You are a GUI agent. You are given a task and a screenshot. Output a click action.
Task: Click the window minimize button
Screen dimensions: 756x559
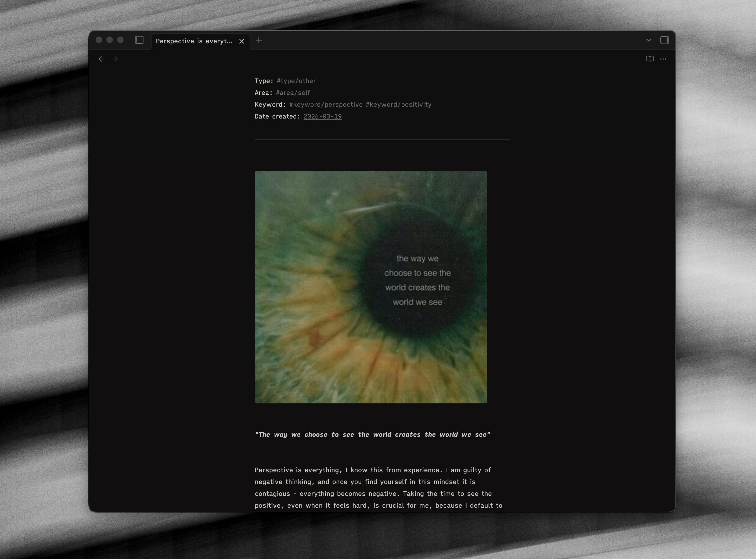coord(110,40)
